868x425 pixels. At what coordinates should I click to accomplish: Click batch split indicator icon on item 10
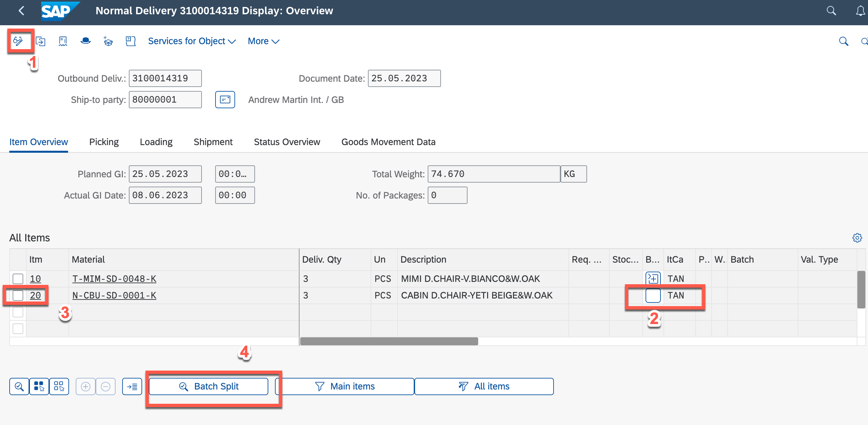click(x=653, y=279)
